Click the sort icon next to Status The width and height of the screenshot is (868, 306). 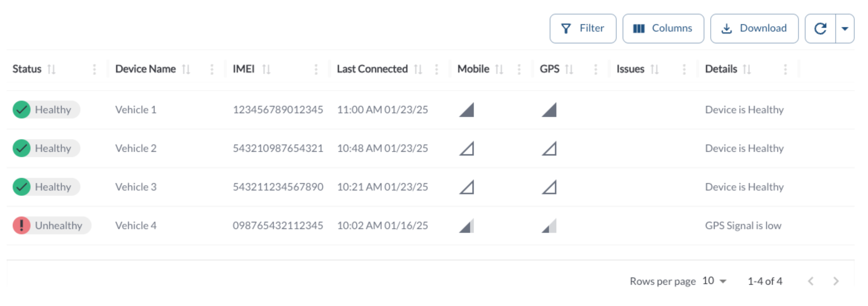click(51, 69)
